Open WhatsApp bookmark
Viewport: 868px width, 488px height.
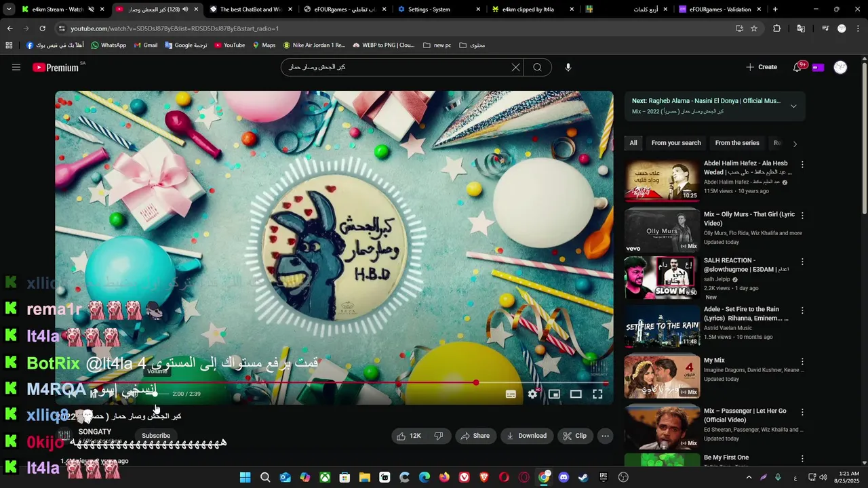(108, 45)
